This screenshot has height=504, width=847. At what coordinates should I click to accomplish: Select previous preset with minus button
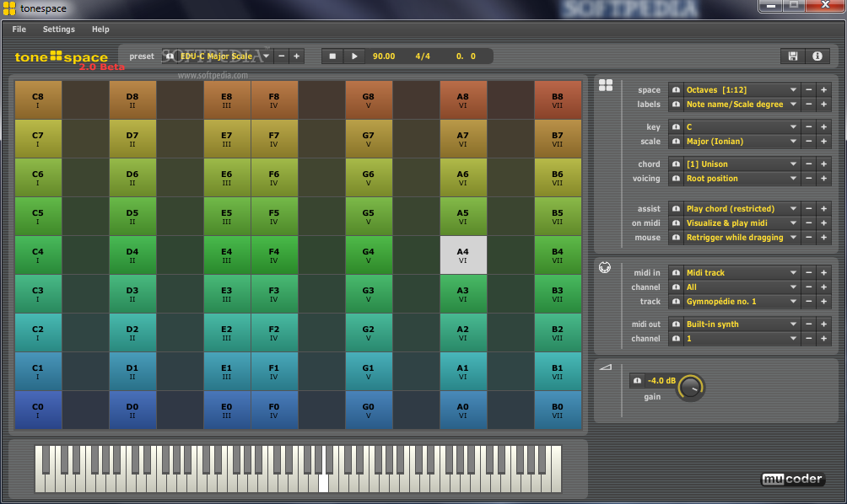tap(282, 56)
